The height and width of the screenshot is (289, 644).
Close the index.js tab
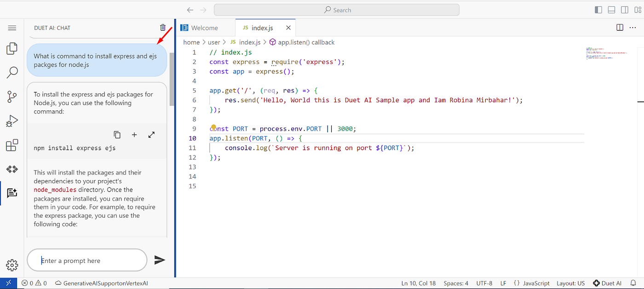(288, 28)
